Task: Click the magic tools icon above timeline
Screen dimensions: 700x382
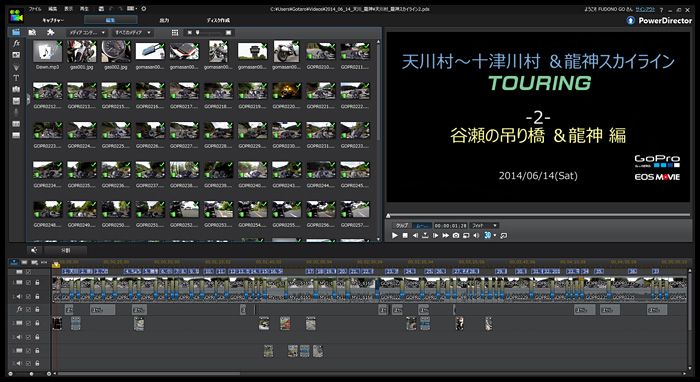Action: pos(34,250)
